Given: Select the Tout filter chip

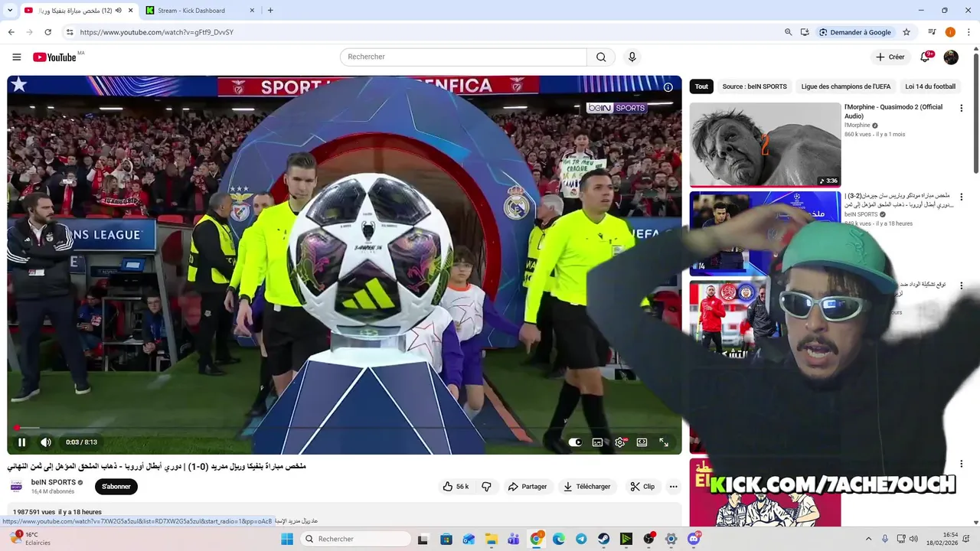Looking at the screenshot, I should click(x=701, y=86).
